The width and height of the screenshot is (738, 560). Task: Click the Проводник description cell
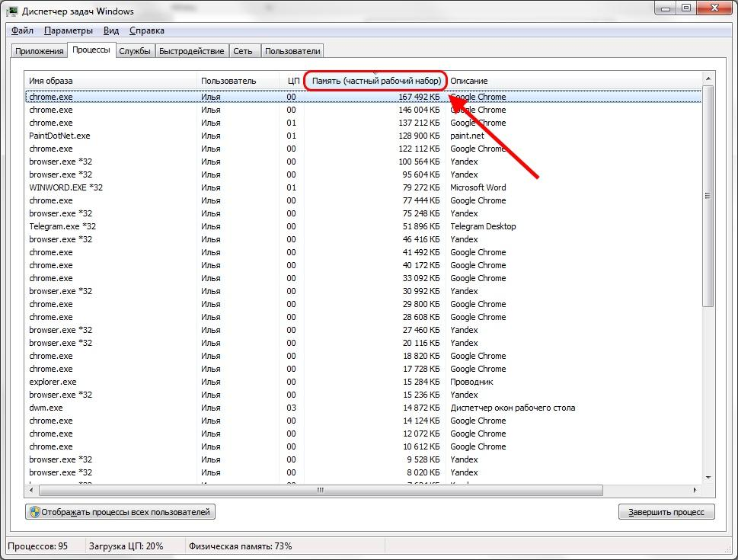[471, 382]
